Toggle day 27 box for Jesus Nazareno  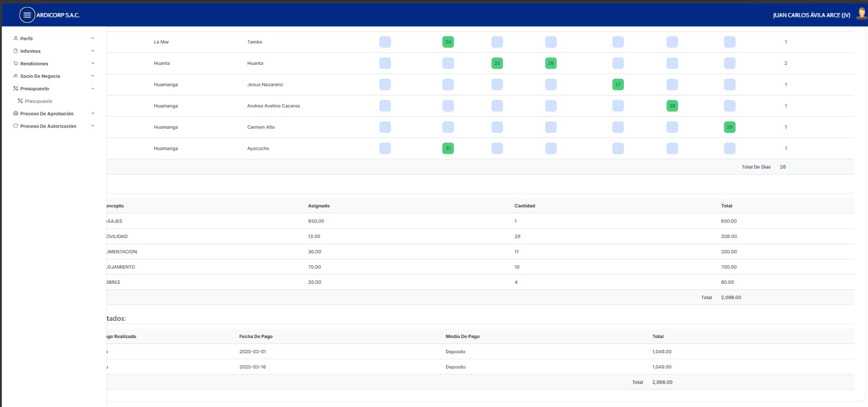[618, 85]
